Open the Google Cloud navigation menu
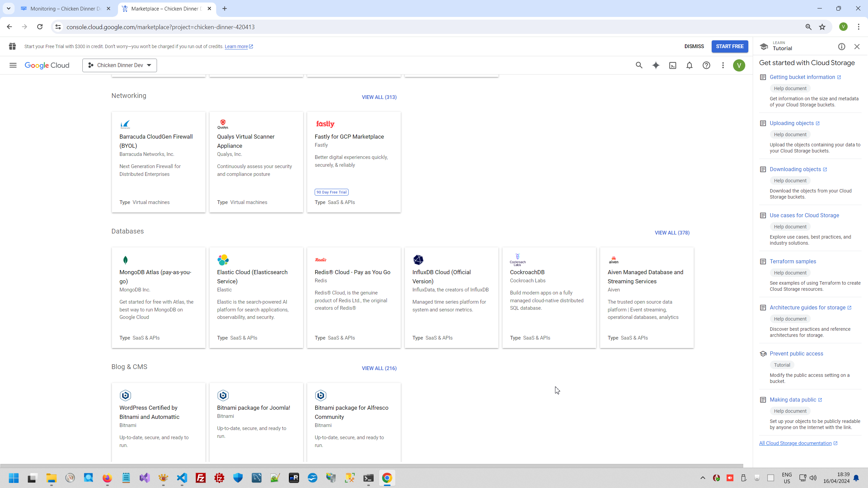 point(13,65)
